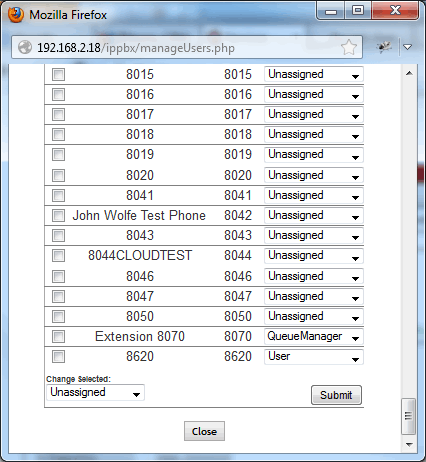Select the John Wolfe Test Phone checkbox
426x462 pixels.
coord(58,215)
